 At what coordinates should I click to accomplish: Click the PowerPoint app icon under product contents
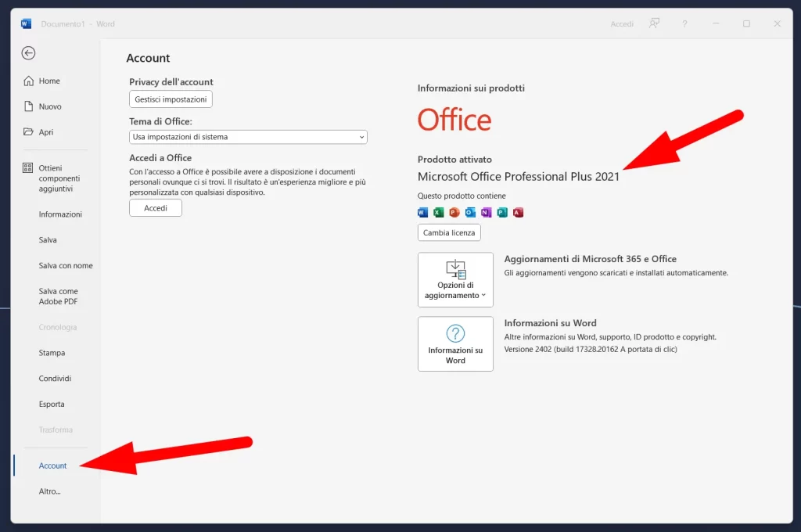(454, 213)
